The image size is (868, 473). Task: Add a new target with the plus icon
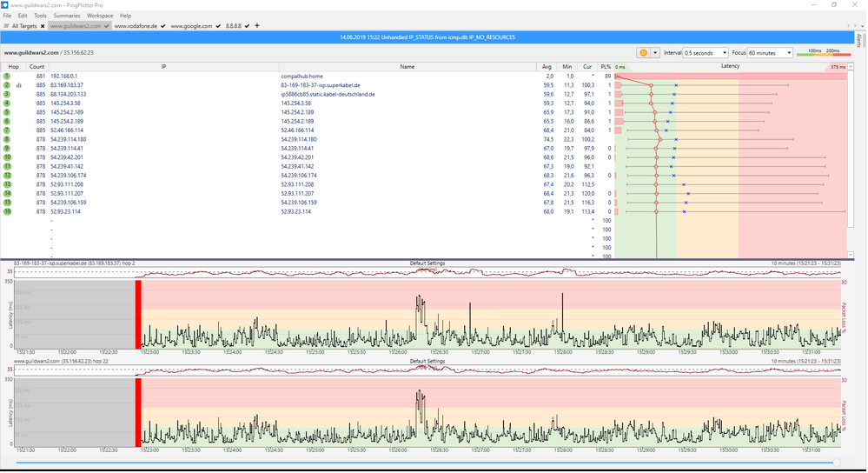coord(258,26)
